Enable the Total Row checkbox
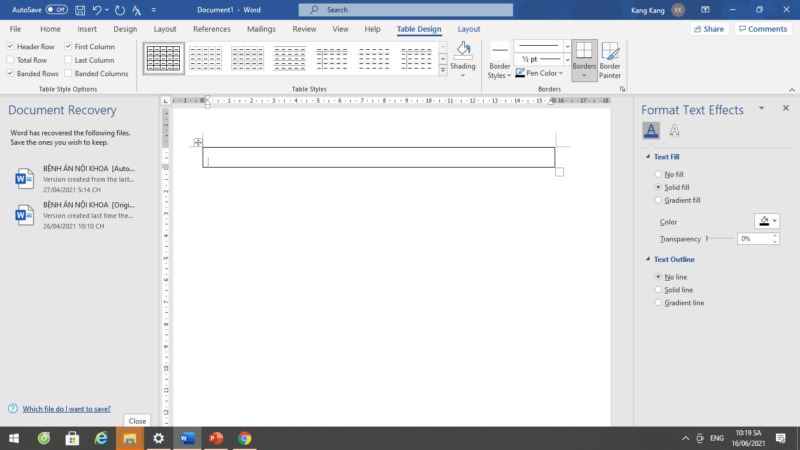The image size is (800, 450). 10,60
